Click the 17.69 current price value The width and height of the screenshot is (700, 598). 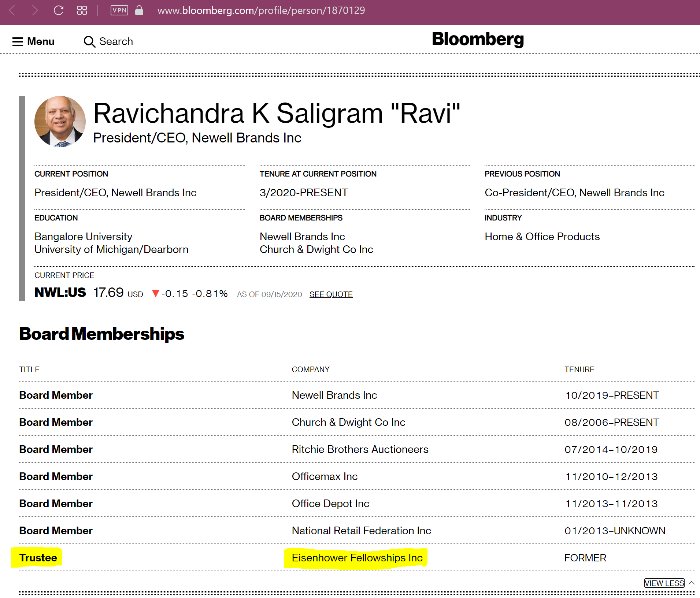(x=108, y=293)
